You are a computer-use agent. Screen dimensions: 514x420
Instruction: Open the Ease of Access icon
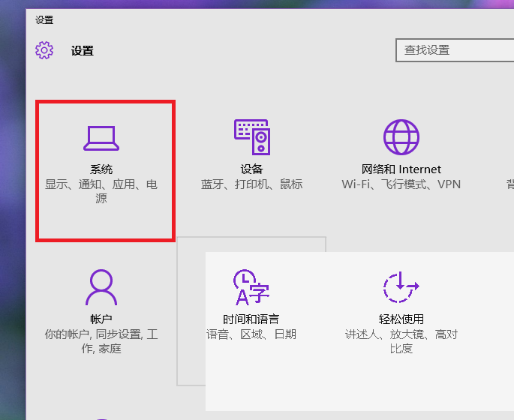click(x=401, y=287)
